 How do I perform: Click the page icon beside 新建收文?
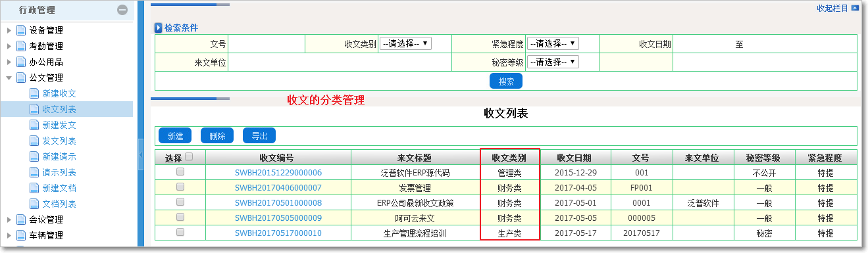(34, 93)
